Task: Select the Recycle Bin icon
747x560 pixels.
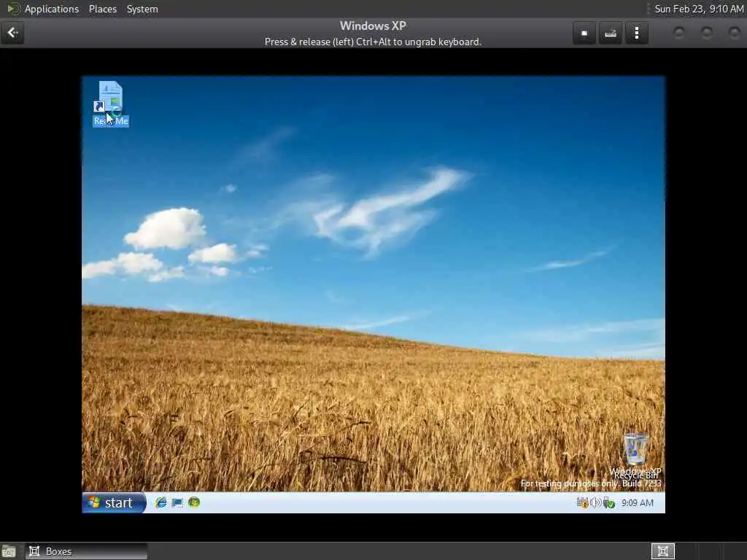Action: coord(636,455)
